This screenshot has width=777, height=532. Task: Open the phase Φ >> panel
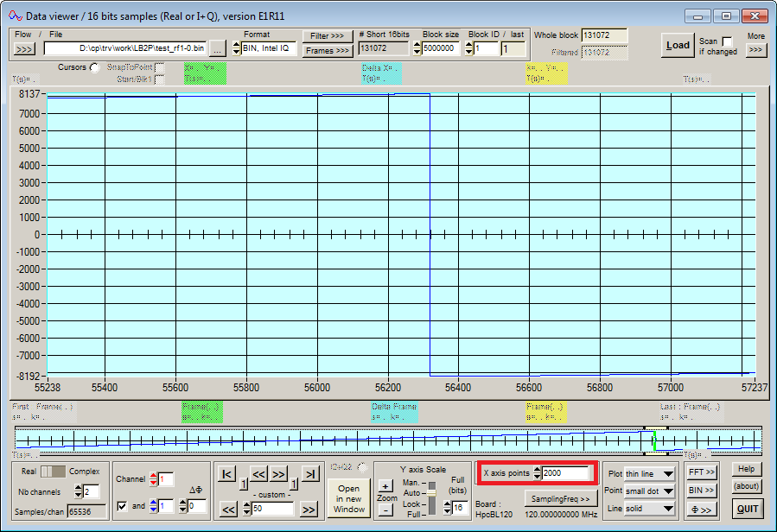coord(701,510)
